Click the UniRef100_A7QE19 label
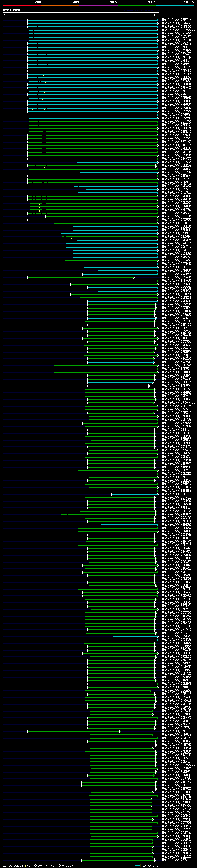 pos(176,47)
